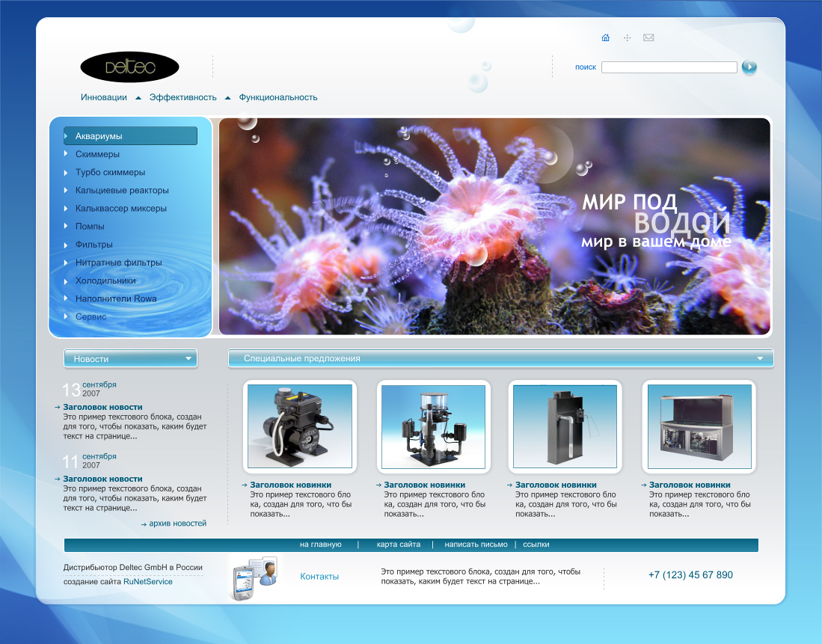Expand the Новости dropdown arrow
This screenshot has width=822, height=644.
(x=188, y=359)
